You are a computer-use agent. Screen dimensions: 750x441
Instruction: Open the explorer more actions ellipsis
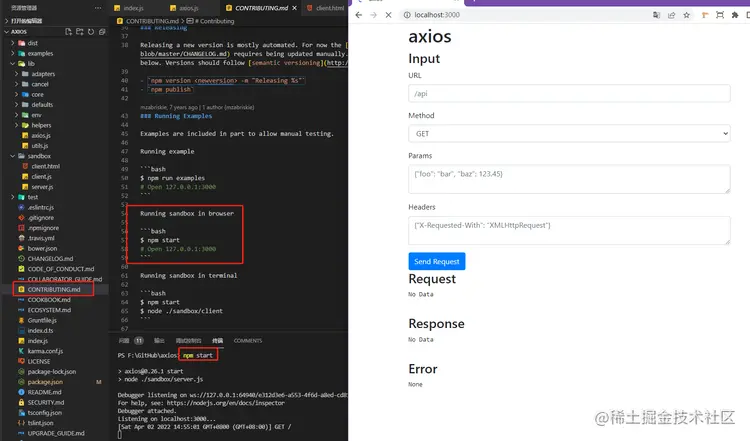click(98, 8)
